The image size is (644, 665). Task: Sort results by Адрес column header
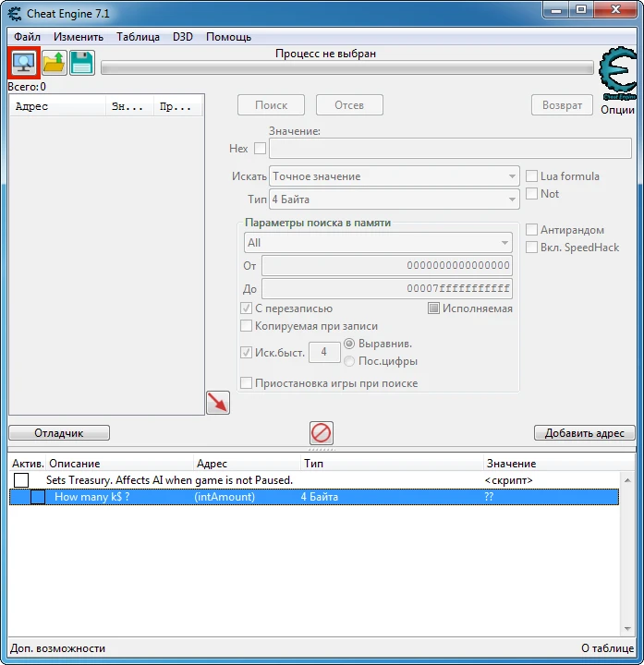coord(58,106)
